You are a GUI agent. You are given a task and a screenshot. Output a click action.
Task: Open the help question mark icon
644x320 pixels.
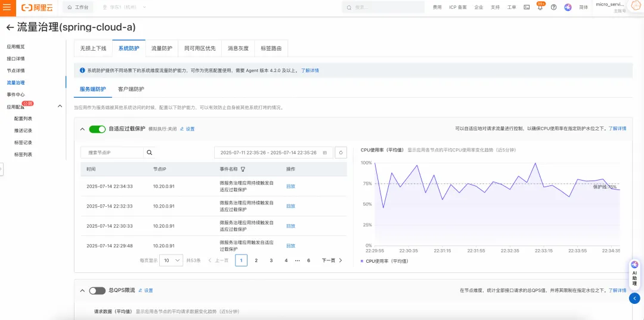(553, 7)
